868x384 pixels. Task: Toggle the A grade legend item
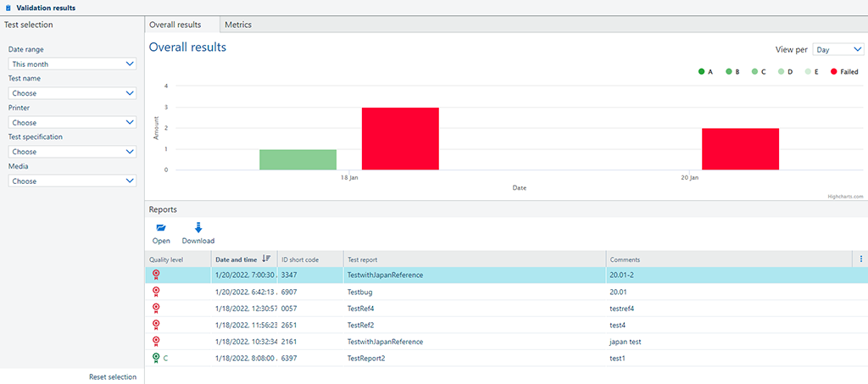(x=705, y=72)
